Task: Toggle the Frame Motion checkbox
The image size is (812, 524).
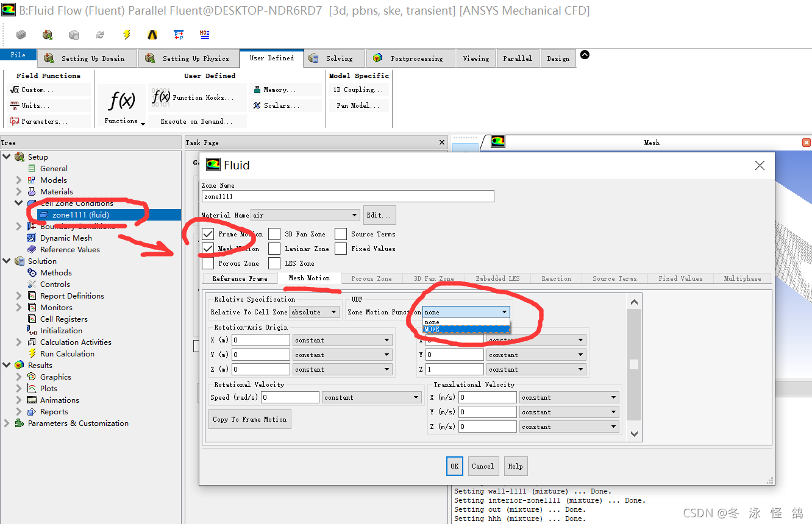Action: coord(208,234)
